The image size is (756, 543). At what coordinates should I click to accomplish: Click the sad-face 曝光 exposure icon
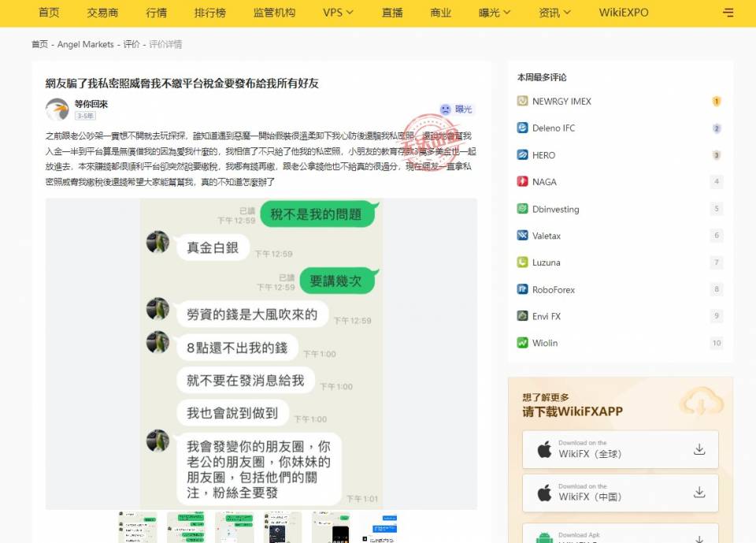[446, 109]
